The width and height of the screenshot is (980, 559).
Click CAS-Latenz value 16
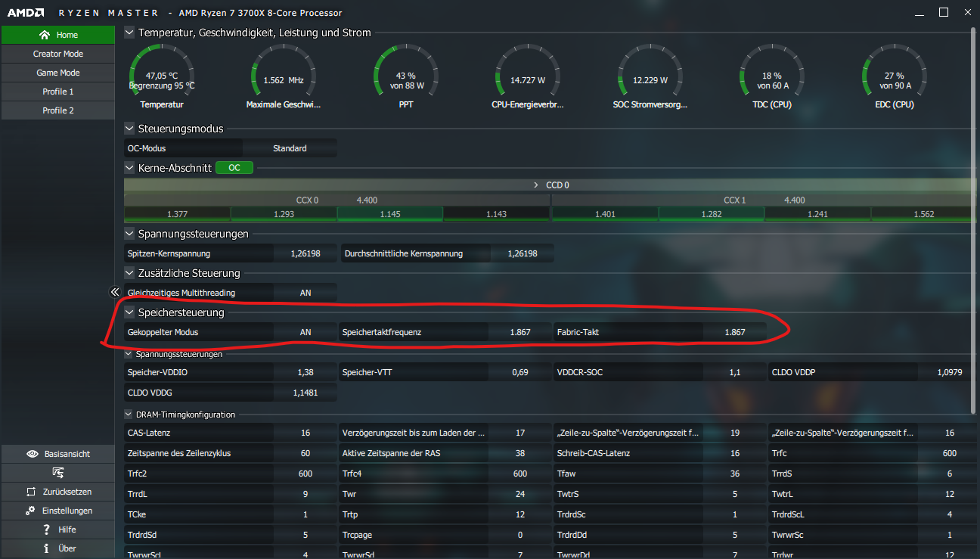click(305, 433)
